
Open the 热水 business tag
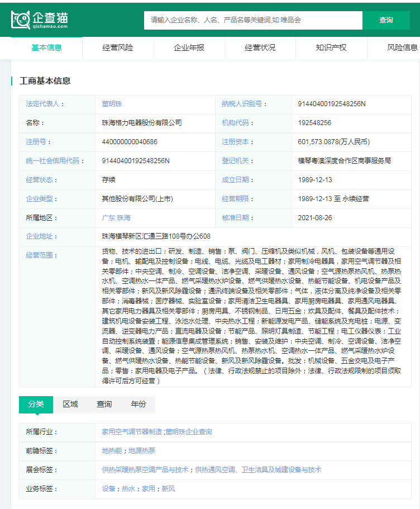[x=128, y=488]
